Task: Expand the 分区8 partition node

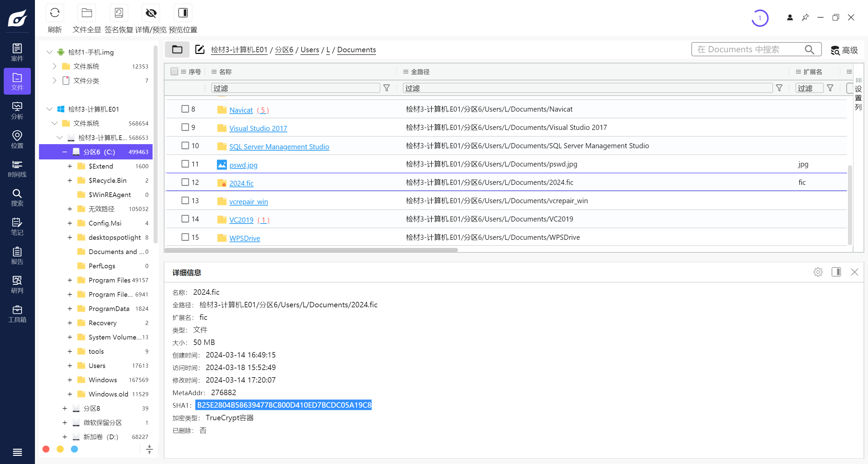Action: [64, 408]
